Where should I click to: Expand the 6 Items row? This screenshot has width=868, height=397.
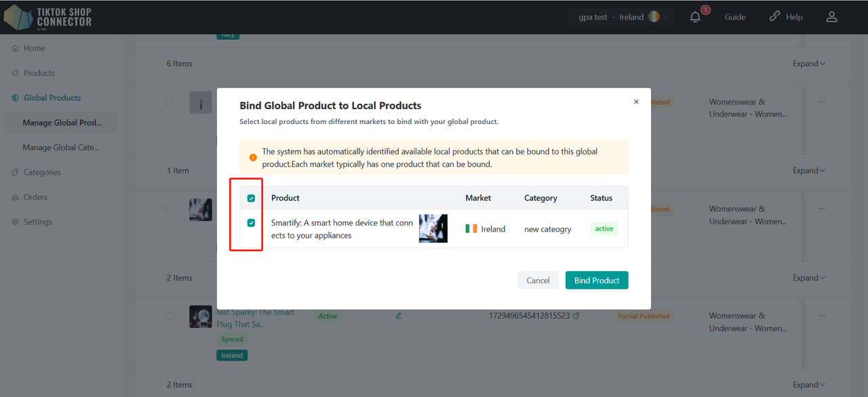(x=809, y=64)
